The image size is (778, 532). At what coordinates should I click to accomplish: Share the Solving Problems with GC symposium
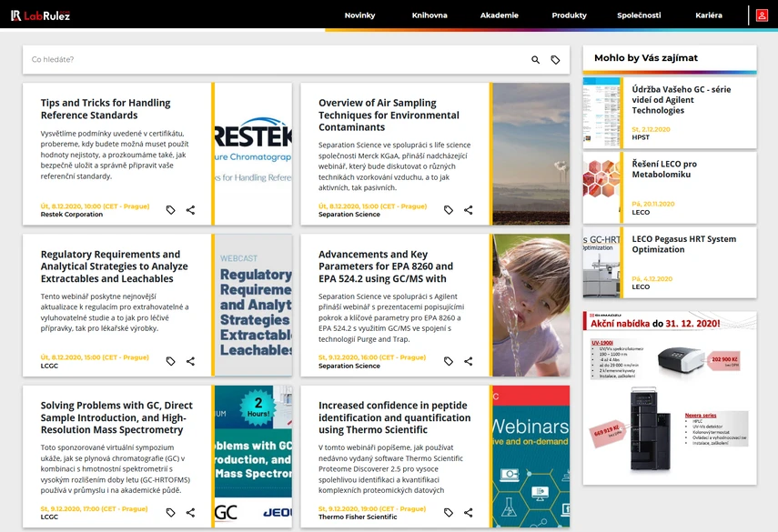click(x=190, y=512)
